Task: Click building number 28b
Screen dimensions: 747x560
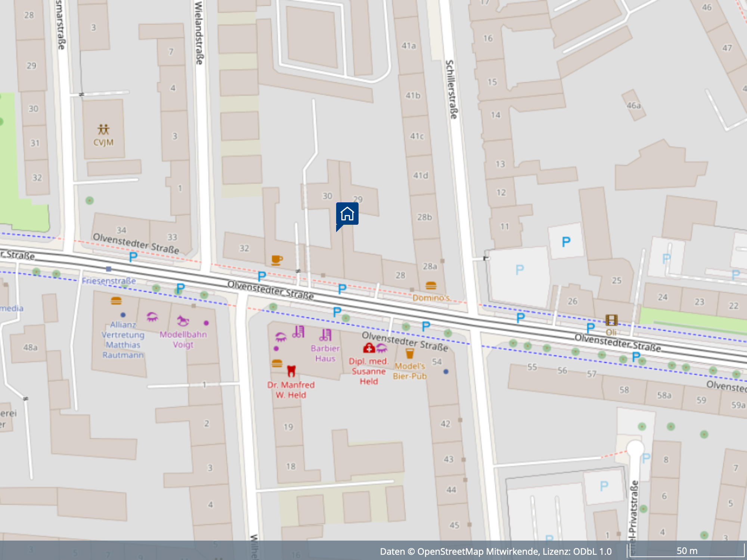Action: tap(424, 217)
